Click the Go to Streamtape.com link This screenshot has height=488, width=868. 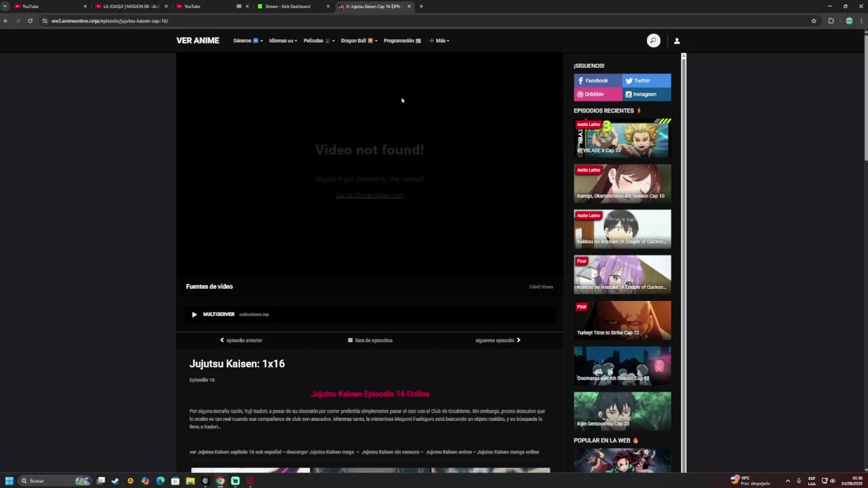370,195
